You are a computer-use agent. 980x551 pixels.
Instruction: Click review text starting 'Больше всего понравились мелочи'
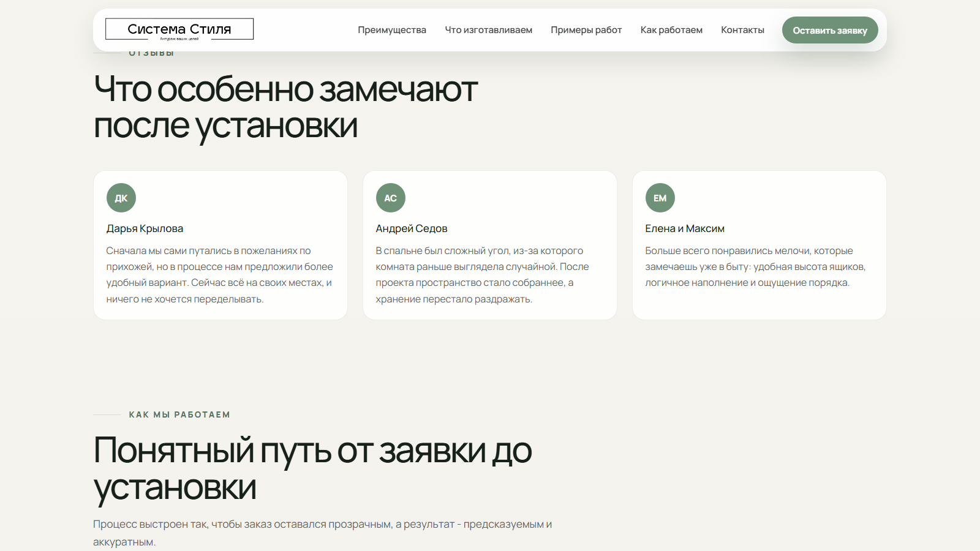(755, 267)
